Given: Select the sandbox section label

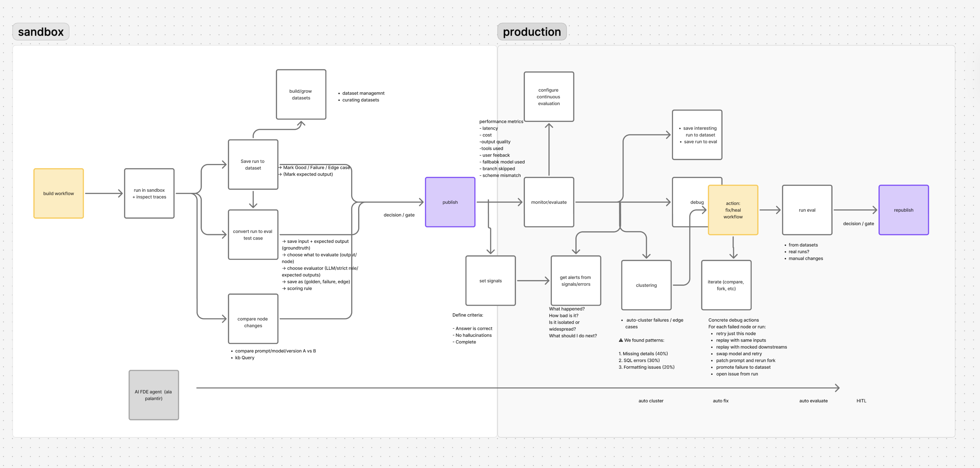Looking at the screenshot, I should [x=41, y=32].
